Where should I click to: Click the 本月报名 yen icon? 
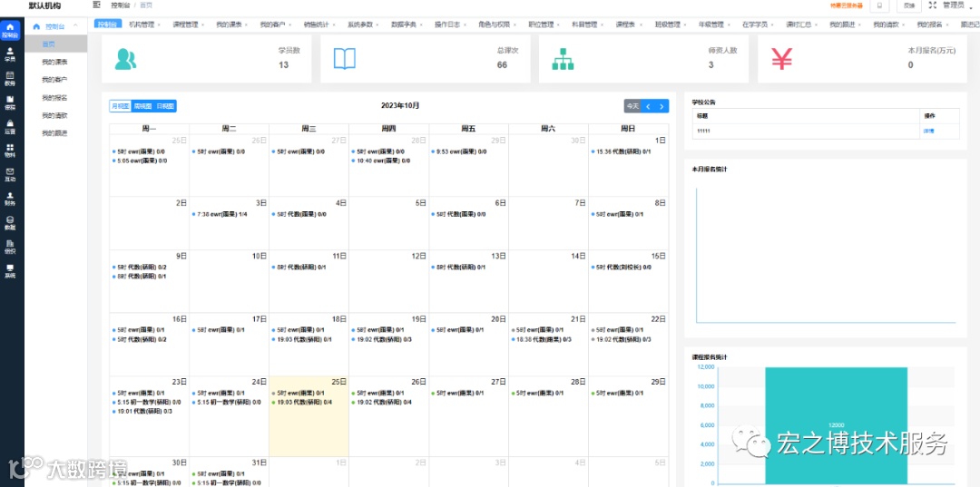click(782, 59)
